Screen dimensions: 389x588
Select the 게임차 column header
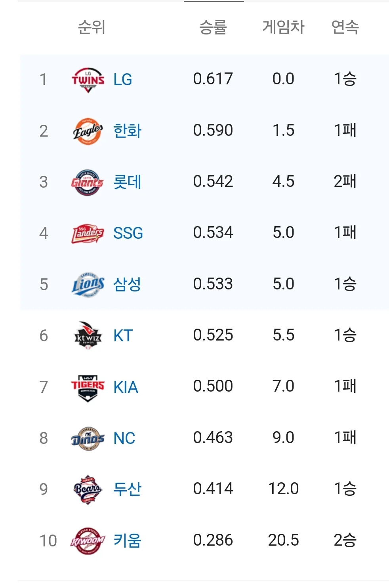283,27
